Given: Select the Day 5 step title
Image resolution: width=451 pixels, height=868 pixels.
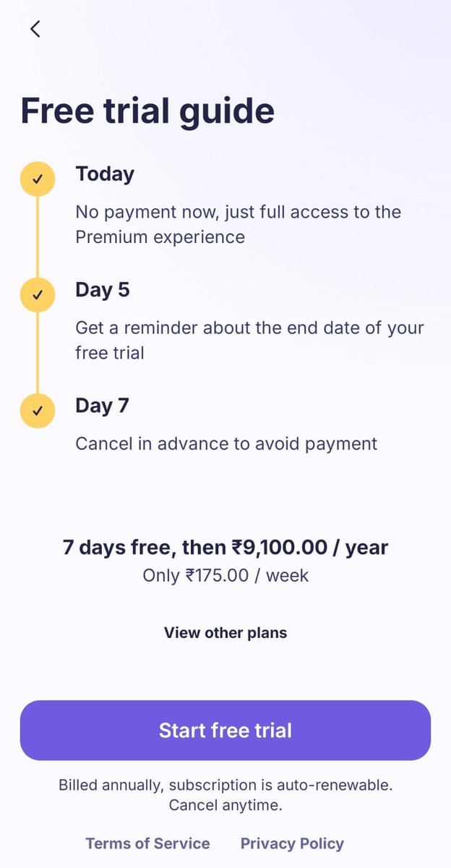Looking at the screenshot, I should [103, 290].
